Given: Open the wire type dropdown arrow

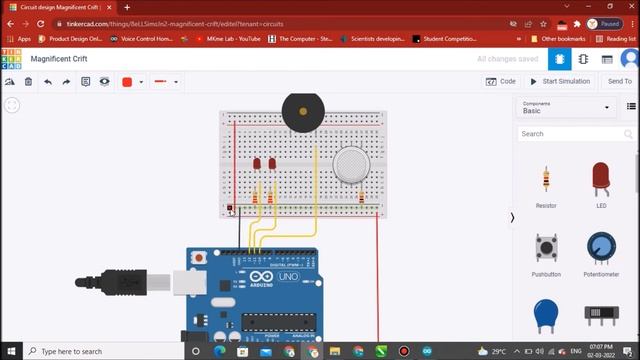Looking at the screenshot, I should click(x=176, y=82).
